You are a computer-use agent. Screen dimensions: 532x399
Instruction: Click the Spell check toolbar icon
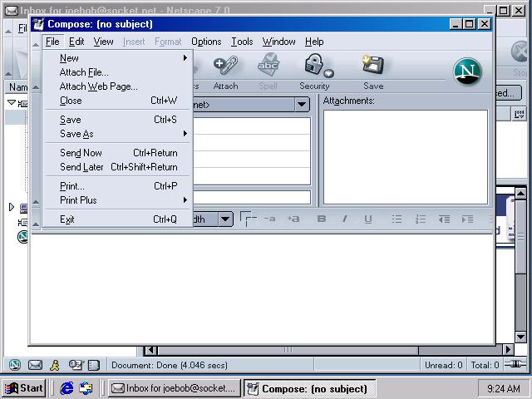(268, 65)
